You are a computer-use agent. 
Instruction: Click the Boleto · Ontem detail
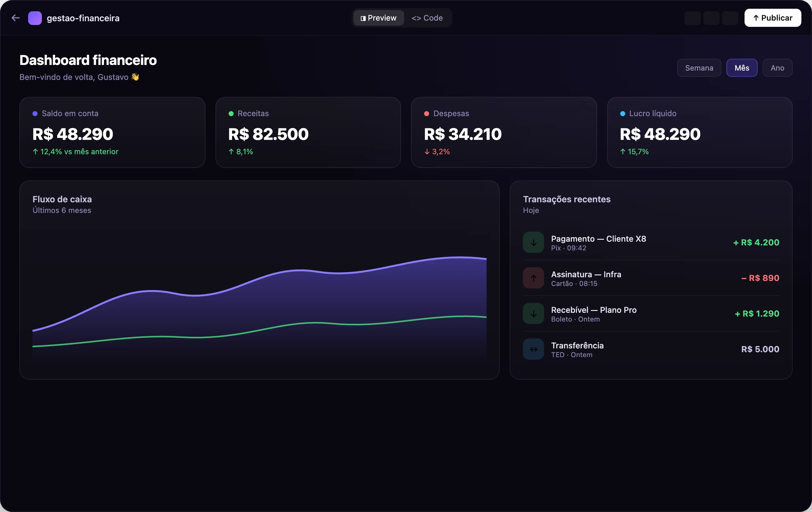click(x=575, y=319)
